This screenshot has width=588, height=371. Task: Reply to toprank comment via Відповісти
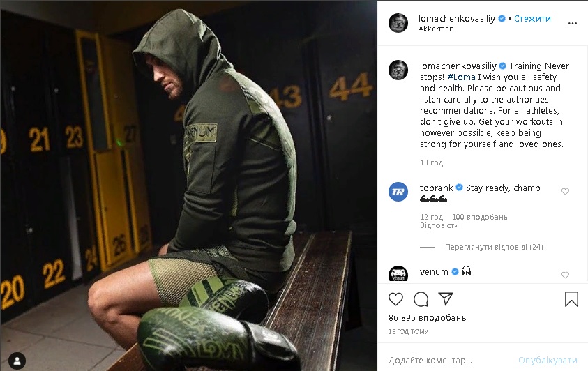tap(439, 225)
